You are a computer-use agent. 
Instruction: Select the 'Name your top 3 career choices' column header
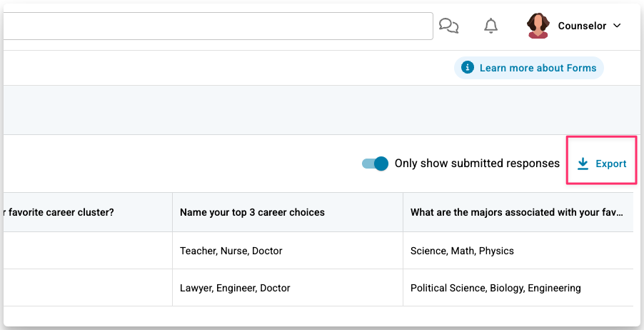[252, 212]
